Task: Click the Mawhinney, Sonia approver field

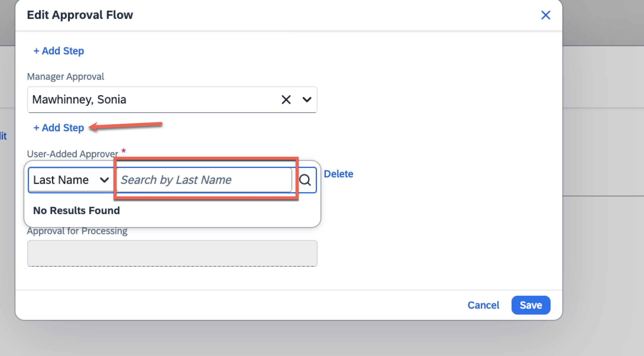Action: pos(148,100)
